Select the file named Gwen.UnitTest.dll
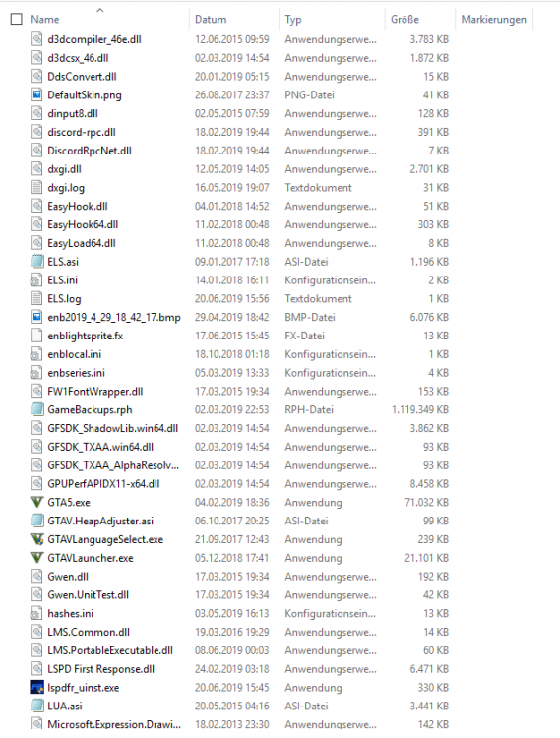Image resolution: width=560 pixels, height=738 pixels. coord(88,595)
